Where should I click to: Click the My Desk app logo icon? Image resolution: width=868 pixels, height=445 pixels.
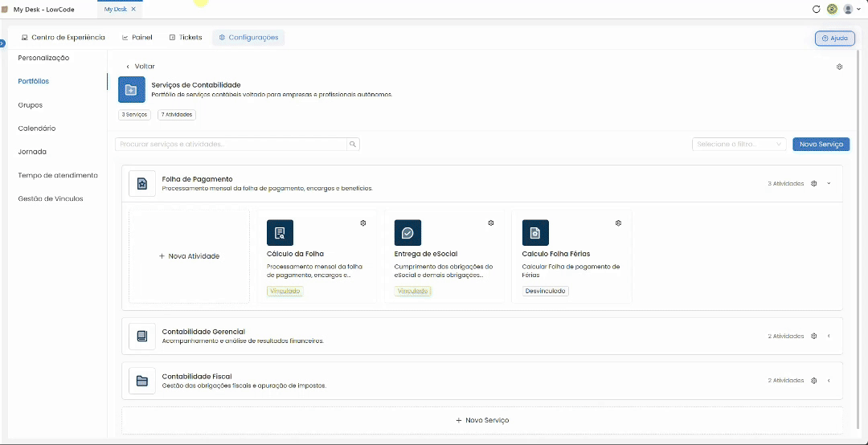tap(5, 10)
